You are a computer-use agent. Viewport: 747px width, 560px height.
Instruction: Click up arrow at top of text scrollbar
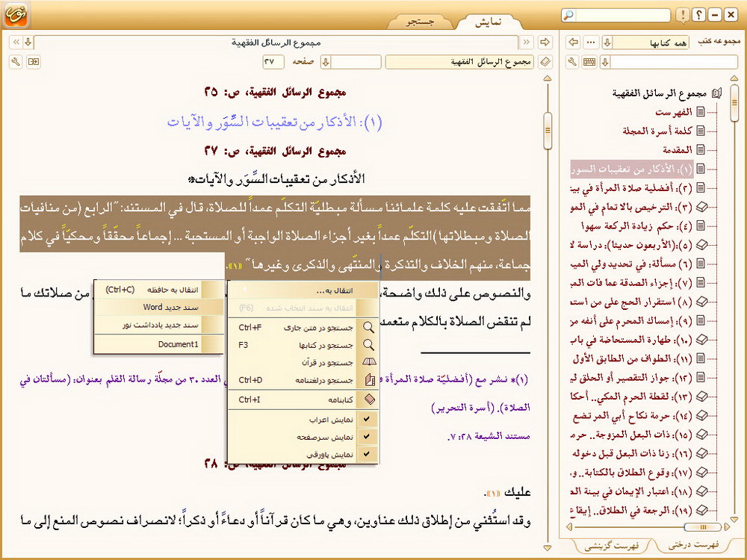point(548,78)
